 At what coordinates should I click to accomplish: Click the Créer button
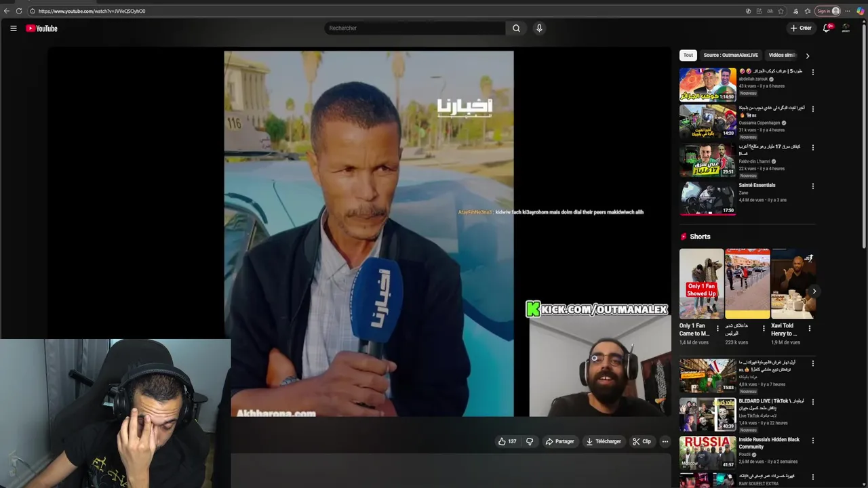801,28
